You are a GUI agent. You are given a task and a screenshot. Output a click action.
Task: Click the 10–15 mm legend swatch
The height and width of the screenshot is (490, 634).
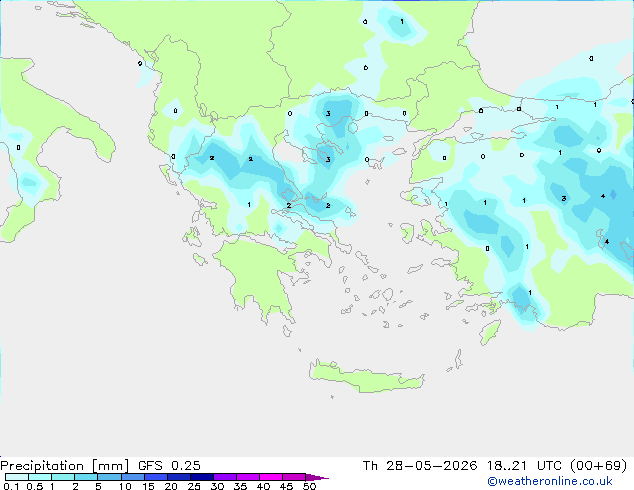[x=132, y=477]
